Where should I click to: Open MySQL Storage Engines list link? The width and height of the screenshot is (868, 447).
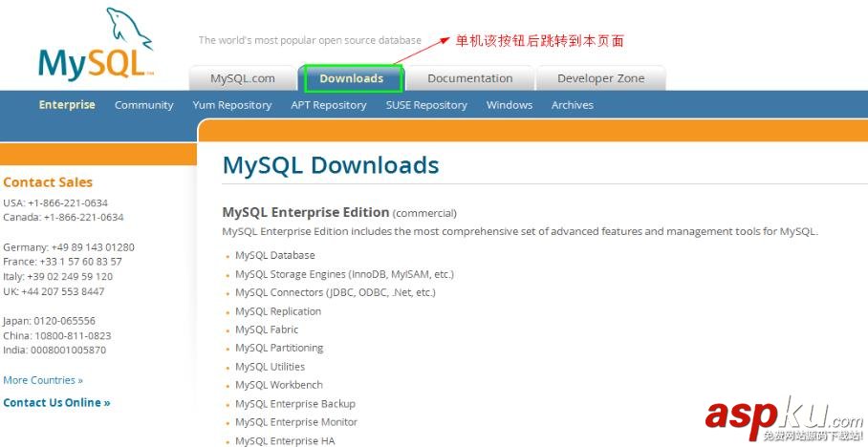pos(344,274)
